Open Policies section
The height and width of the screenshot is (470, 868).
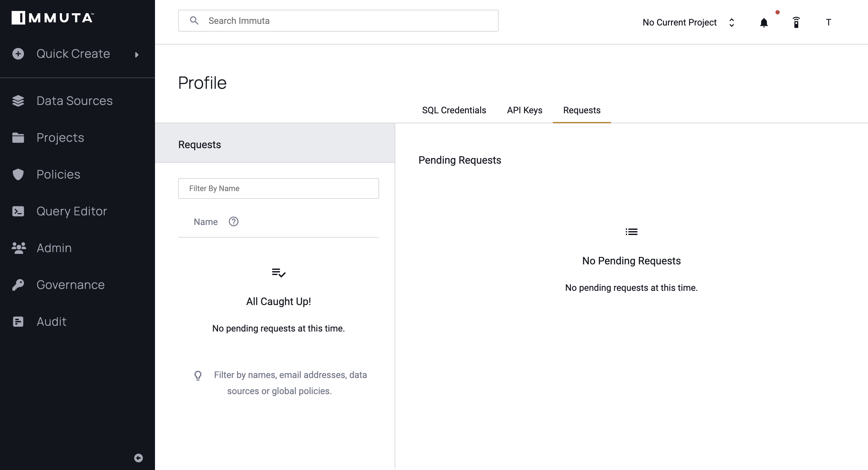point(58,174)
